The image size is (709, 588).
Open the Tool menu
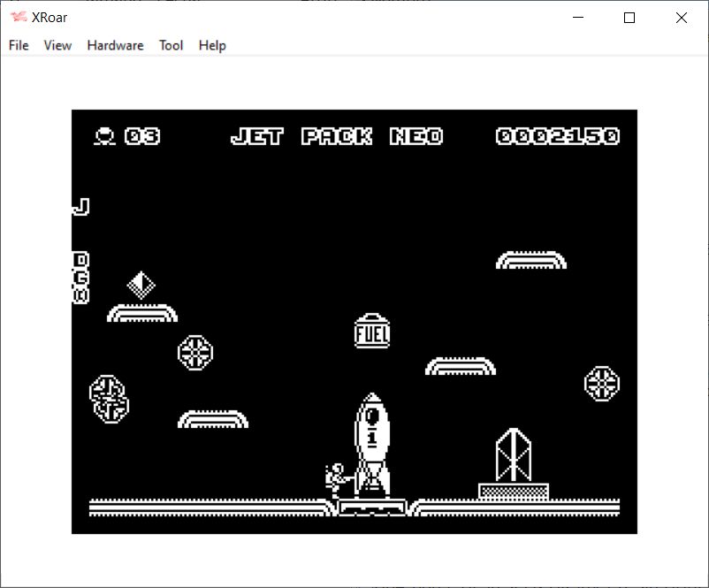pos(171,45)
